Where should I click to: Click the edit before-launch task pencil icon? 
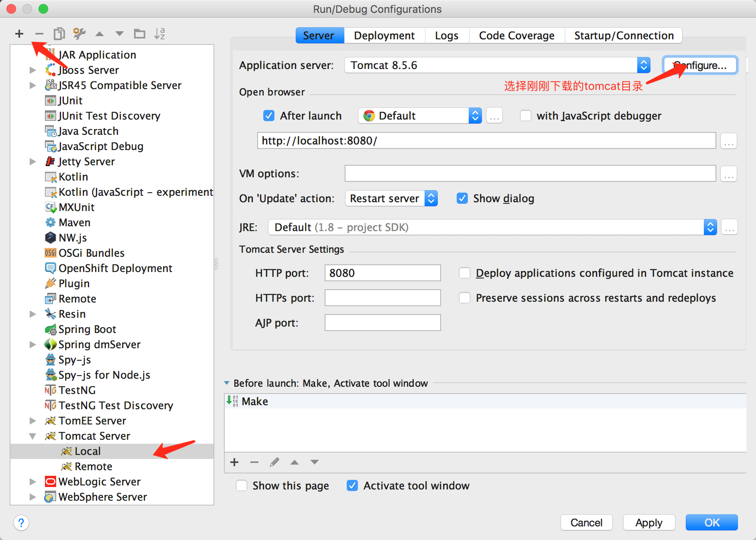[x=274, y=462]
